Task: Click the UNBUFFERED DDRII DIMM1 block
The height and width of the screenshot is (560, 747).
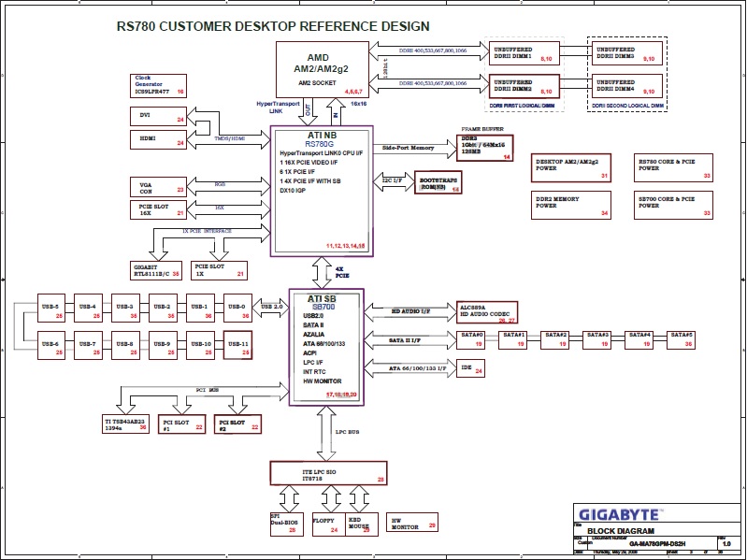Action: point(524,53)
